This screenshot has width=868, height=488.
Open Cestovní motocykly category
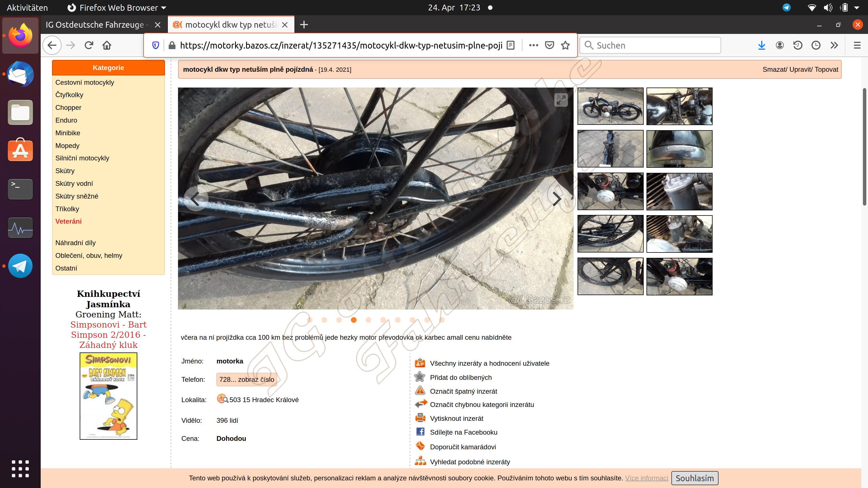pyautogui.click(x=84, y=82)
